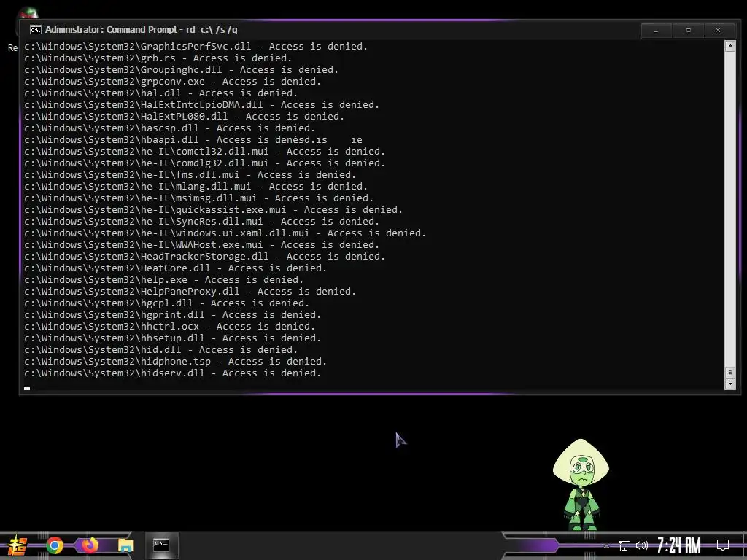747x560 pixels.
Task: Click the hbaapi.dll line
Action: (193, 140)
